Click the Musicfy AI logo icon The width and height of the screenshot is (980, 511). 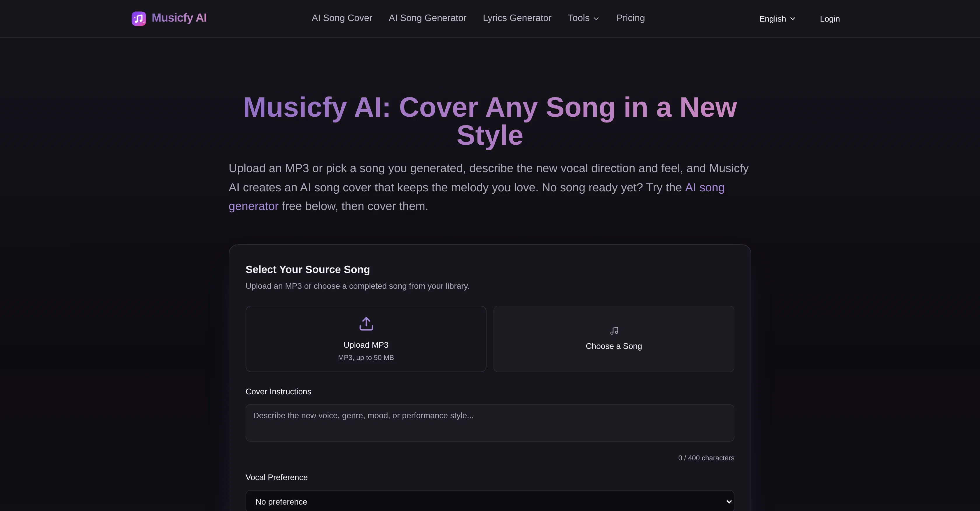[x=139, y=19]
